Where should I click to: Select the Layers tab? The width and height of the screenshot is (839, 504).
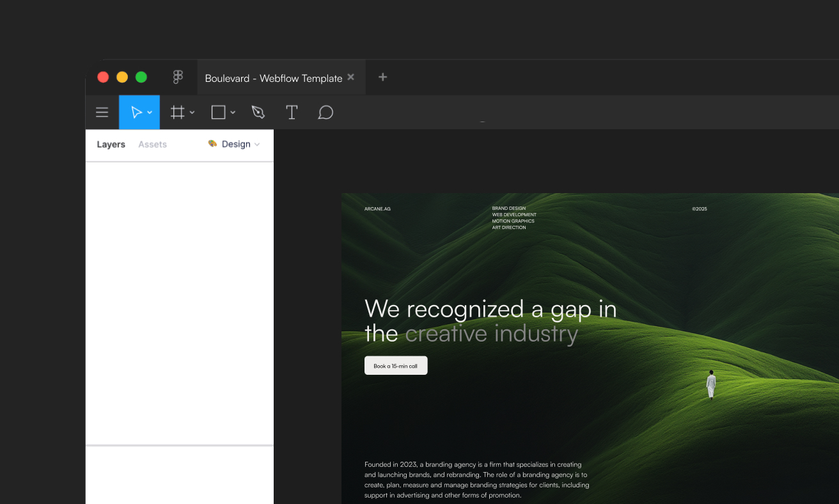point(111,144)
